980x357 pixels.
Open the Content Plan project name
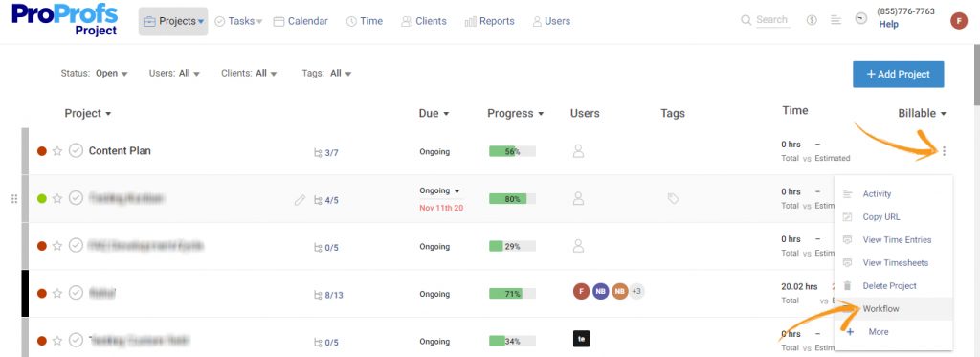click(120, 150)
